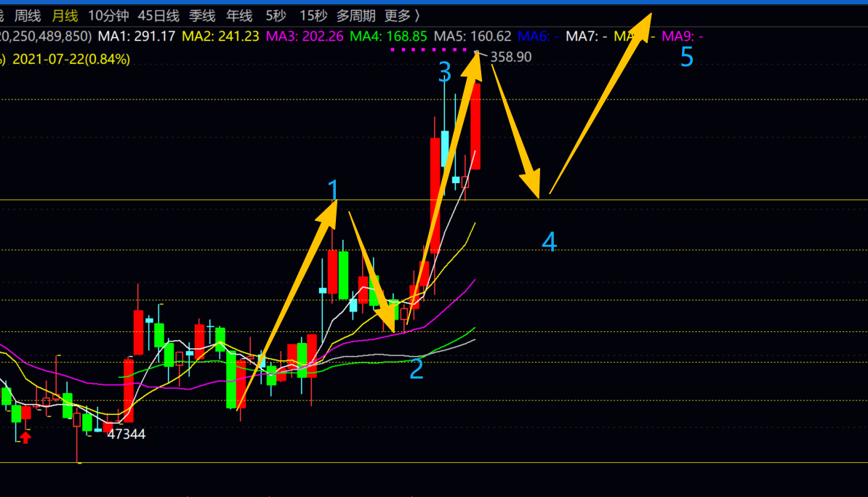This screenshot has height=497, width=868.
Task: Select the magenta MA3: 202.26 label
Action: (305, 36)
